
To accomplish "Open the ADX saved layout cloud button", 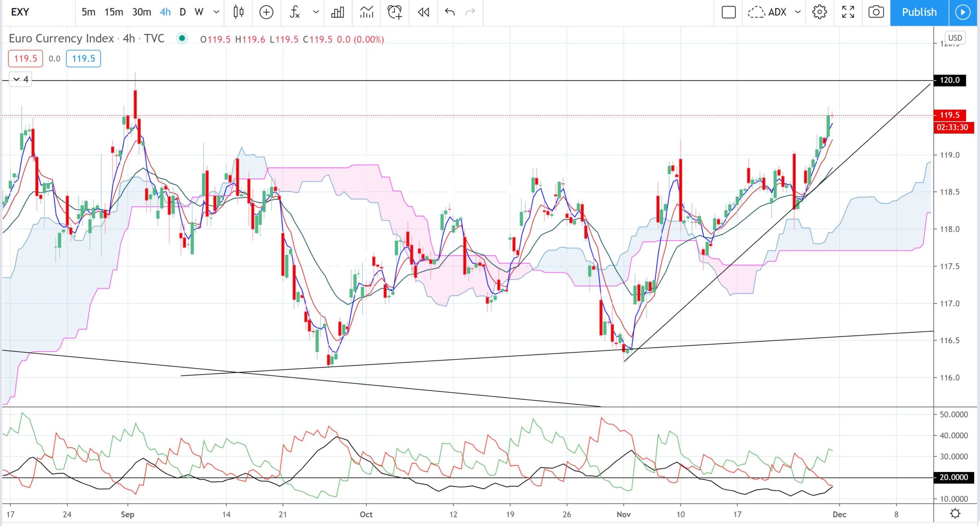I will [767, 12].
